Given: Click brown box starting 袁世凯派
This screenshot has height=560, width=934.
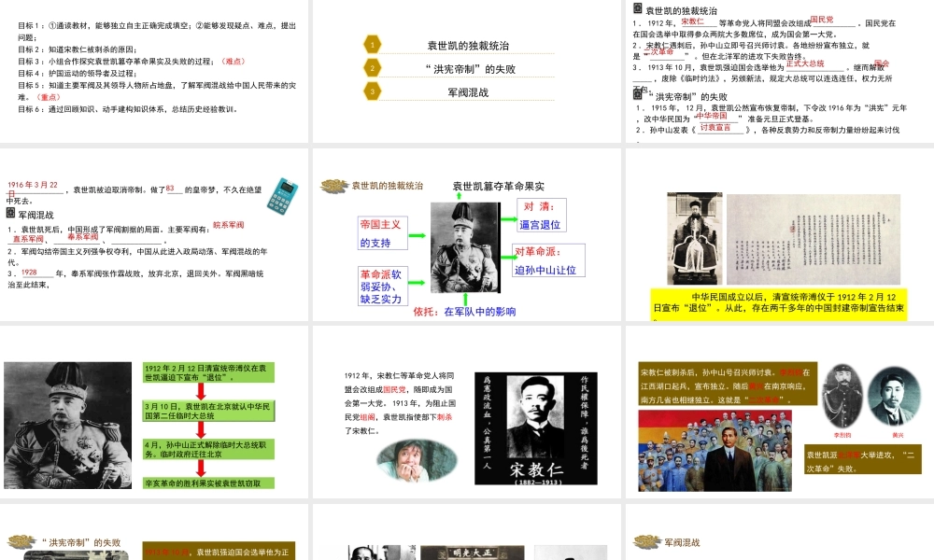Looking at the screenshot, I should (862, 460).
